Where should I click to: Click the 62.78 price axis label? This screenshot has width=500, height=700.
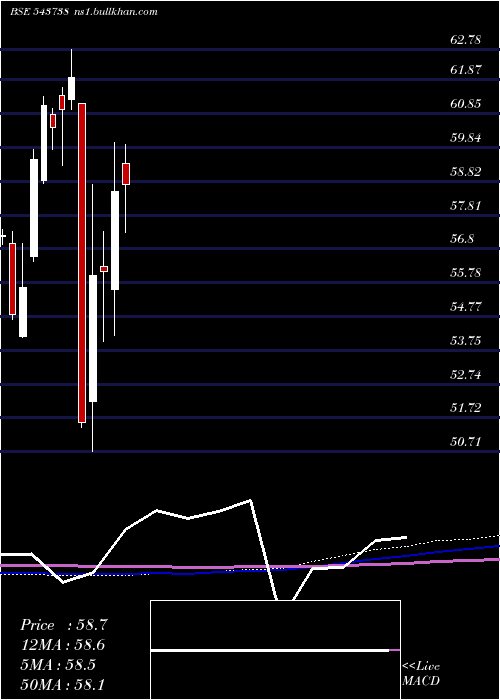(466, 39)
